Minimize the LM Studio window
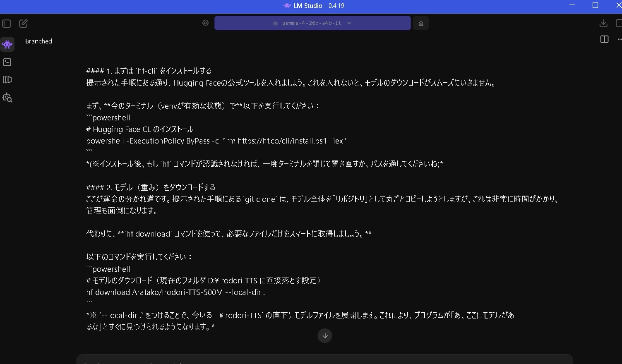622x364 pixels. tap(572, 5)
